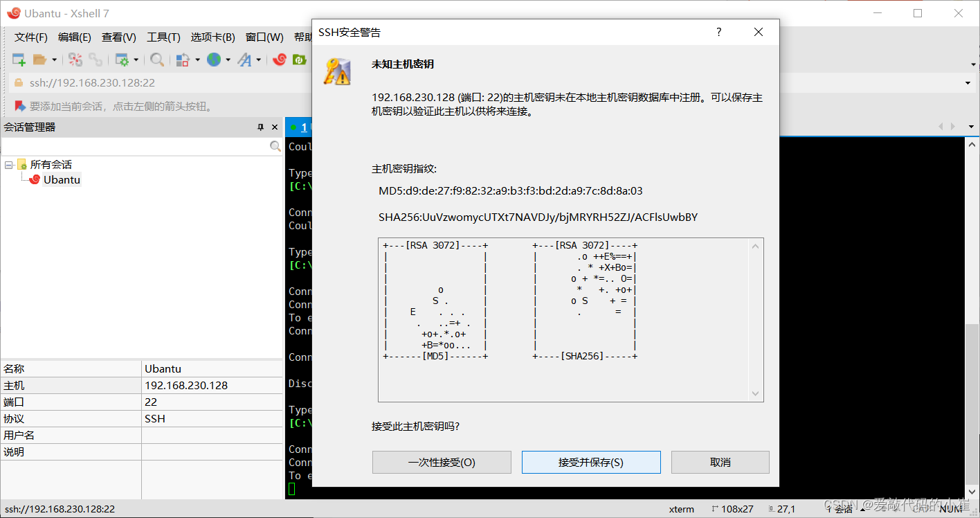Expand the color scheme dropdown arrow
This screenshot has width=980, height=518.
click(x=197, y=60)
